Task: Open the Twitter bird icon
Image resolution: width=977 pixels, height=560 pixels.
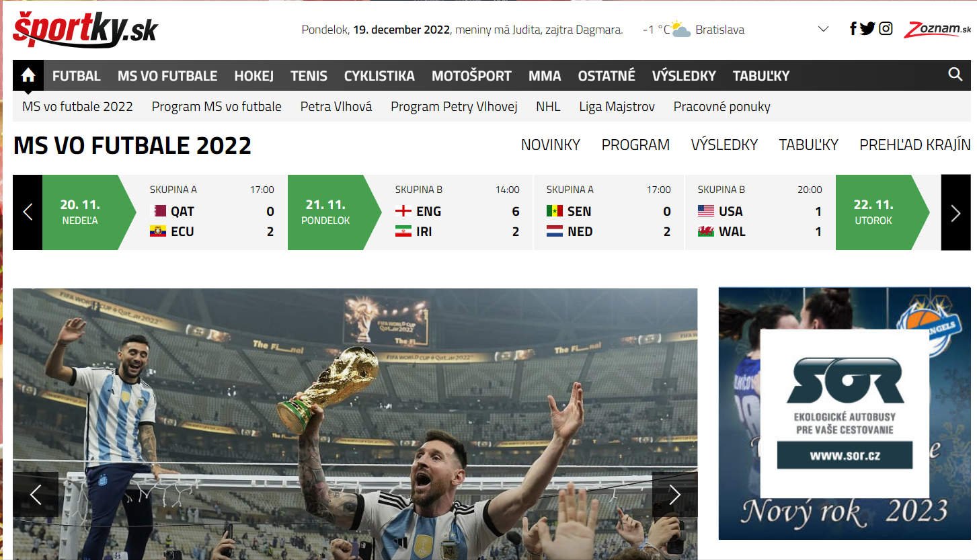Action: click(867, 29)
